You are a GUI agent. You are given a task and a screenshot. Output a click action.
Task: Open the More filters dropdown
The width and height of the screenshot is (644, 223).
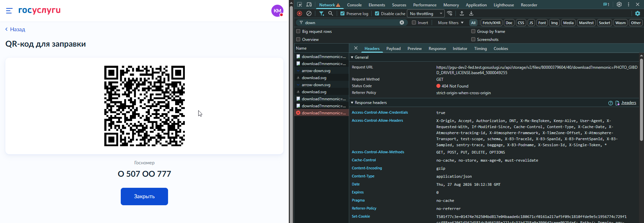(x=451, y=22)
